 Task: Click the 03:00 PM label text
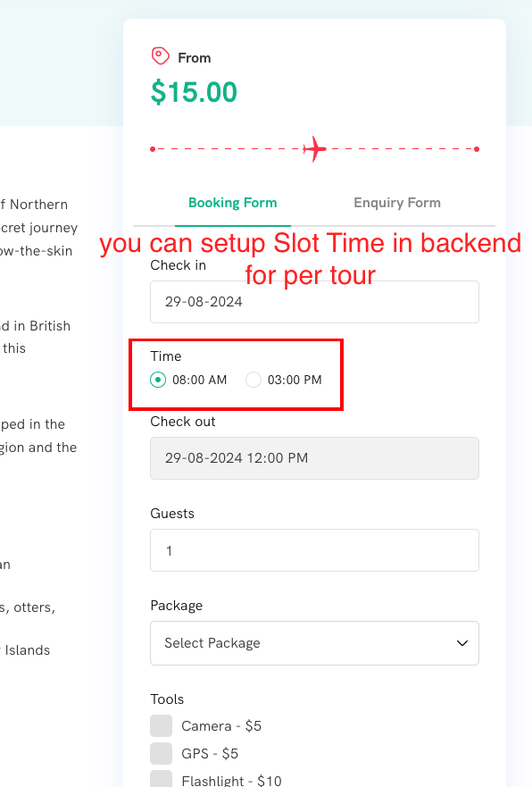tap(295, 380)
